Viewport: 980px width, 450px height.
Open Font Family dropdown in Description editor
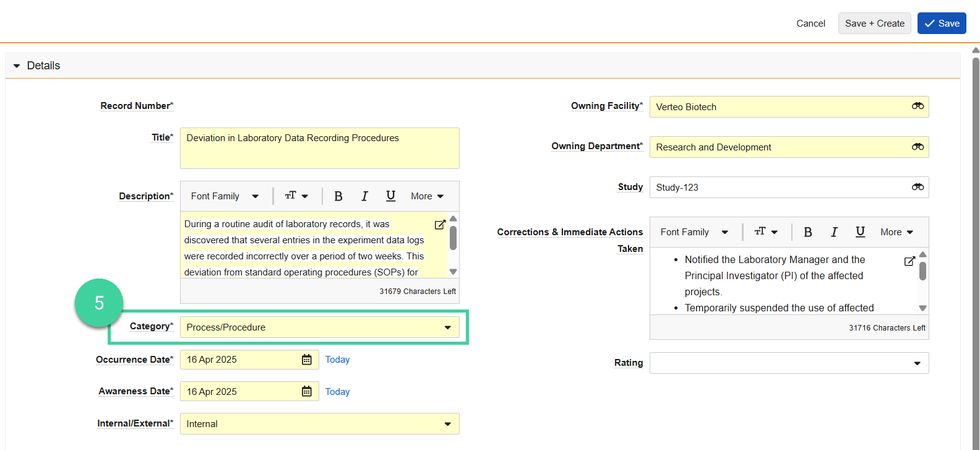pyautogui.click(x=225, y=196)
